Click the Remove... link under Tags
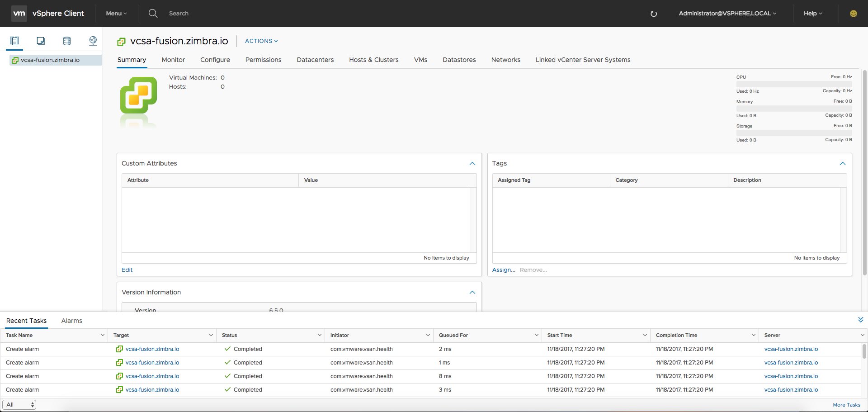 [533, 270]
